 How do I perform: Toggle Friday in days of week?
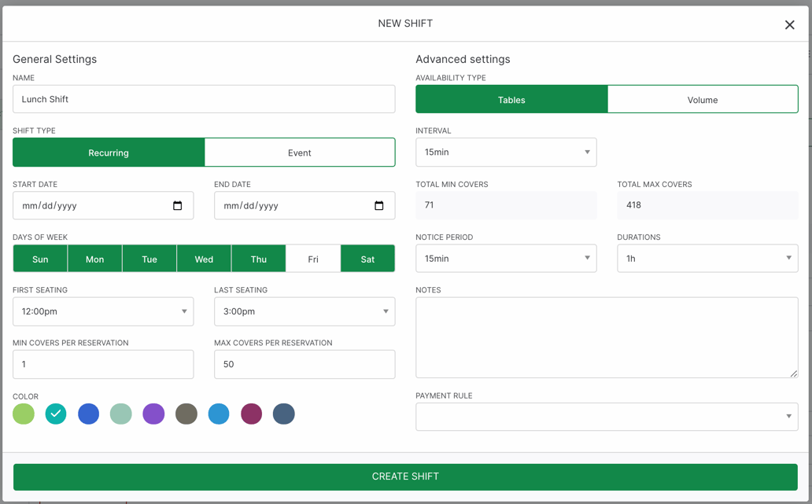click(313, 259)
